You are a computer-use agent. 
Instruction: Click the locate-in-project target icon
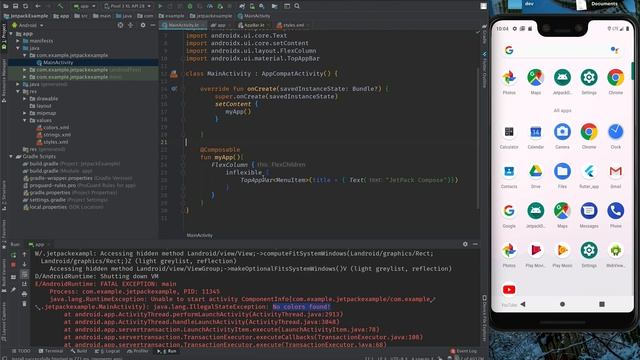coord(120,25)
